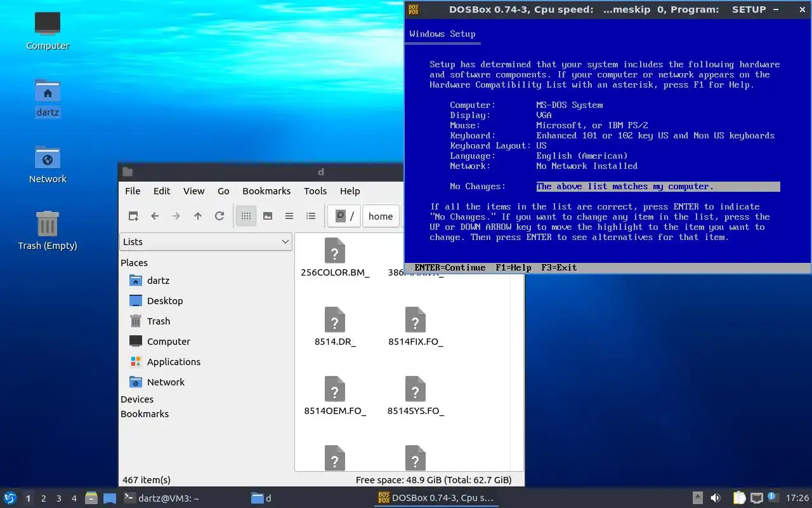This screenshot has height=508, width=812.
Task: Open the Bookmarks menu
Action: pyautogui.click(x=266, y=190)
